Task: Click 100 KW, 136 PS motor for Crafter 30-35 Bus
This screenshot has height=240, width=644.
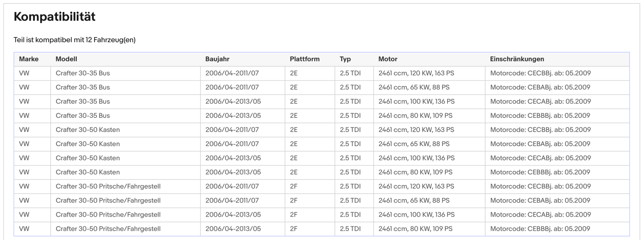Action: pyautogui.click(x=417, y=101)
